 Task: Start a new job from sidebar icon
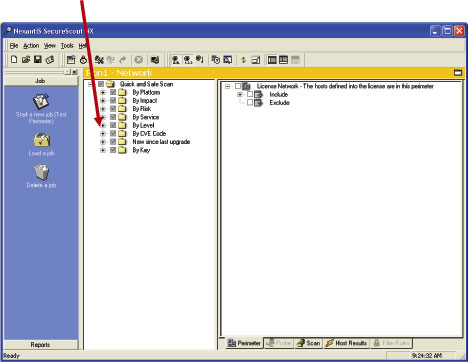(x=41, y=102)
